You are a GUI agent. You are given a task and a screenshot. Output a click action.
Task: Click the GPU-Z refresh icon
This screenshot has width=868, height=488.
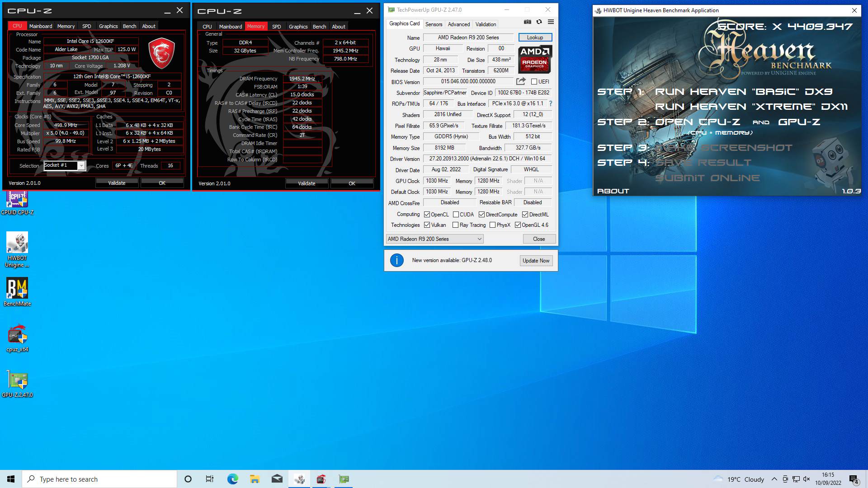pyautogui.click(x=539, y=22)
